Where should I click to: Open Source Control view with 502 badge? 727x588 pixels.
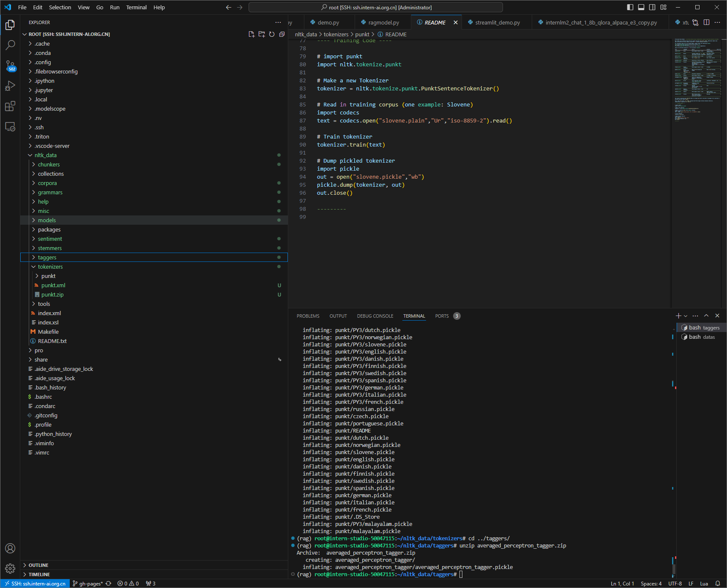click(x=10, y=65)
